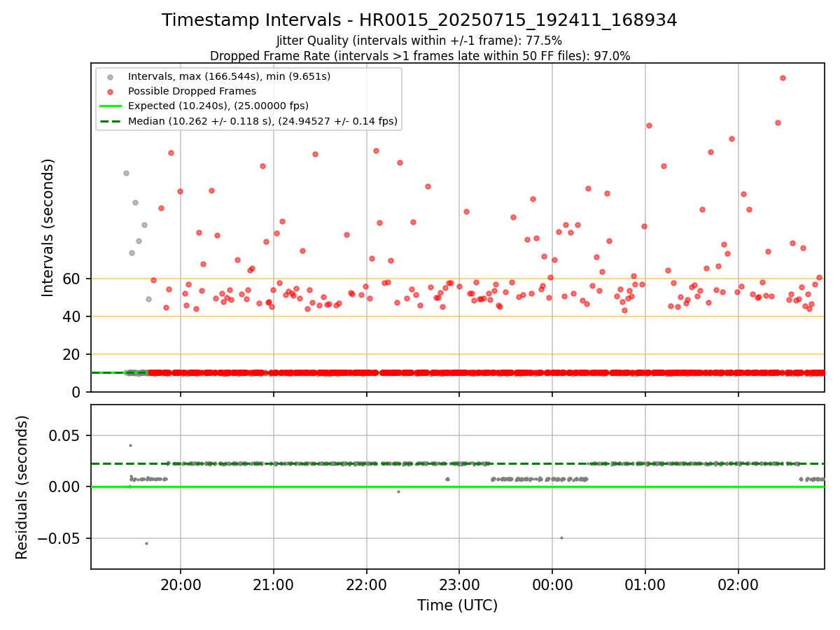Click the plot title 'Timestamp Intervals - HR0015_20250715_192411_168934'
This screenshot has width=840, height=630.
[419, 20]
